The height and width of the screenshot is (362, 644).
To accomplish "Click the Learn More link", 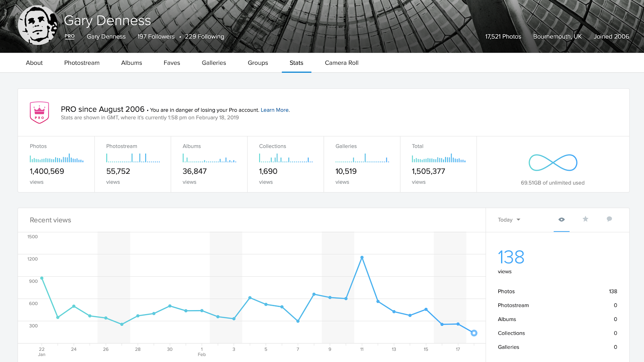I will (275, 110).
